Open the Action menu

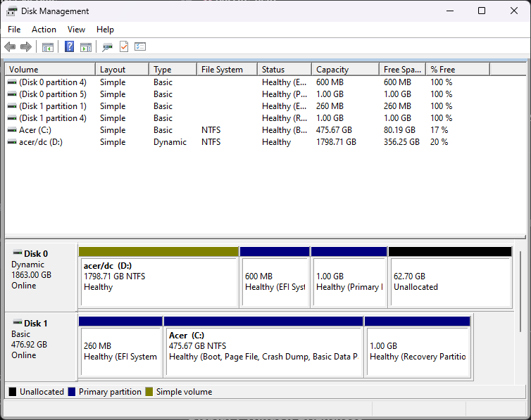point(44,30)
